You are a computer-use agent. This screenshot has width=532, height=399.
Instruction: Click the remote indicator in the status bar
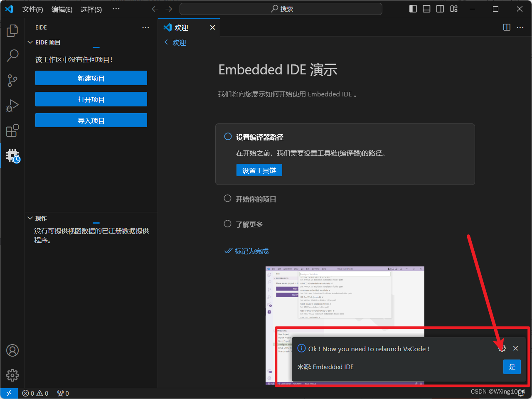(9, 393)
